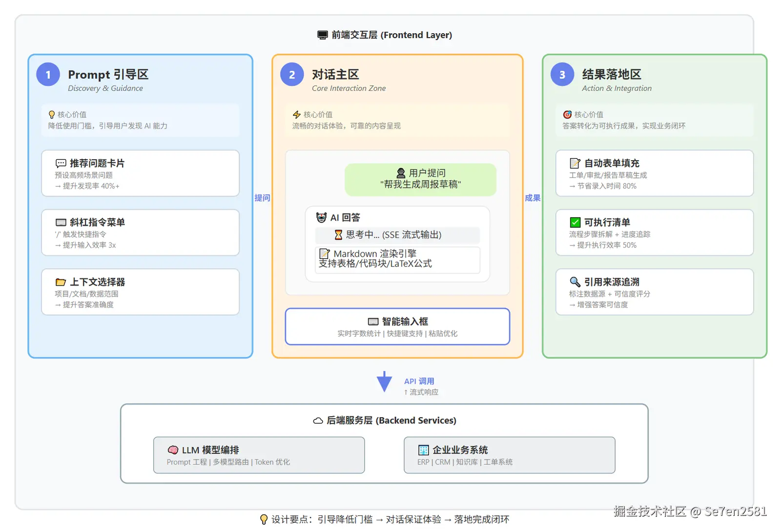Viewport: 781px width, 532px height.
Task: Click the "前端交互层 (Frontend Layer)" title
Action: tap(392, 35)
